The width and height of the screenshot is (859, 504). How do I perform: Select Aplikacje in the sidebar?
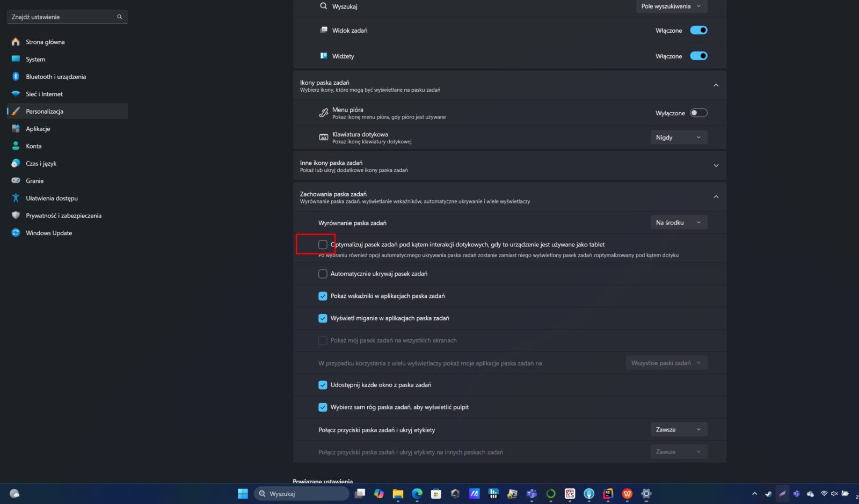tap(38, 129)
